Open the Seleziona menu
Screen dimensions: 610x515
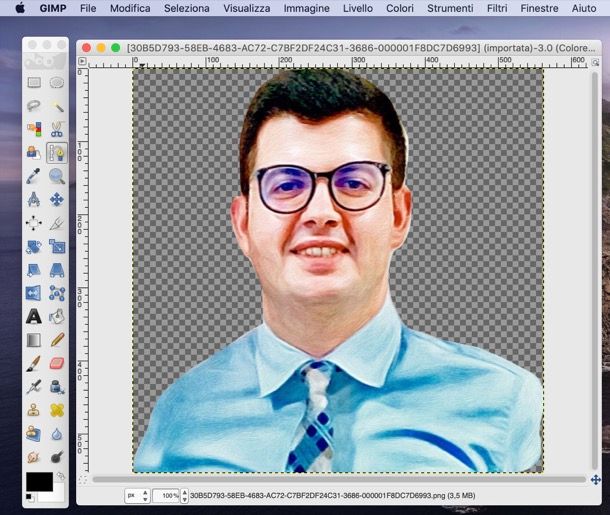click(x=186, y=8)
